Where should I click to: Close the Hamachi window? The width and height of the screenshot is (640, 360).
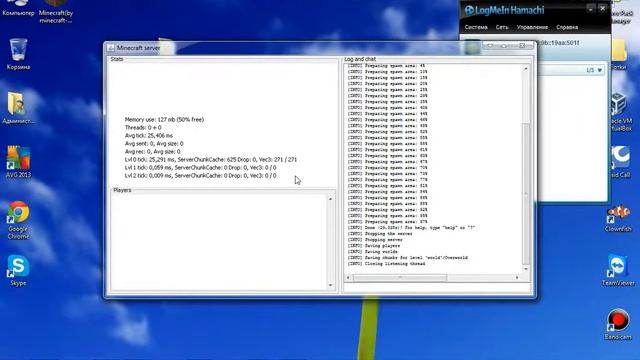click(602, 8)
